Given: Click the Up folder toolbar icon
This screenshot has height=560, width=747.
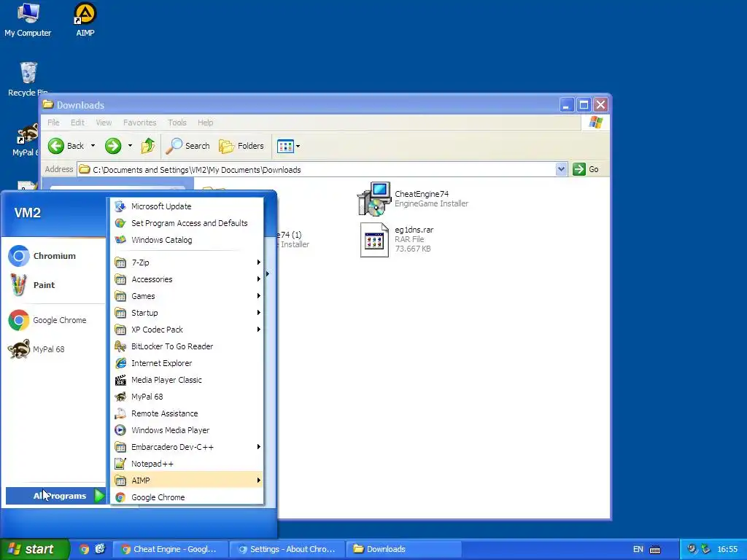Looking at the screenshot, I should (x=148, y=146).
